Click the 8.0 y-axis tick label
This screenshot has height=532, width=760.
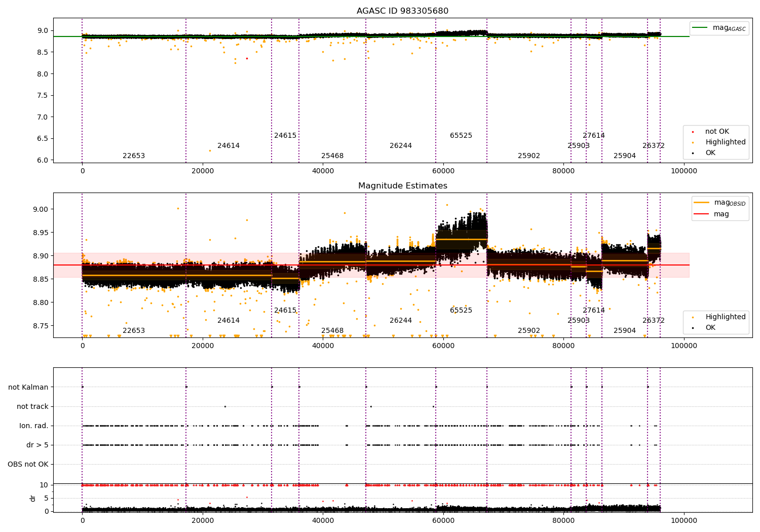43,74
